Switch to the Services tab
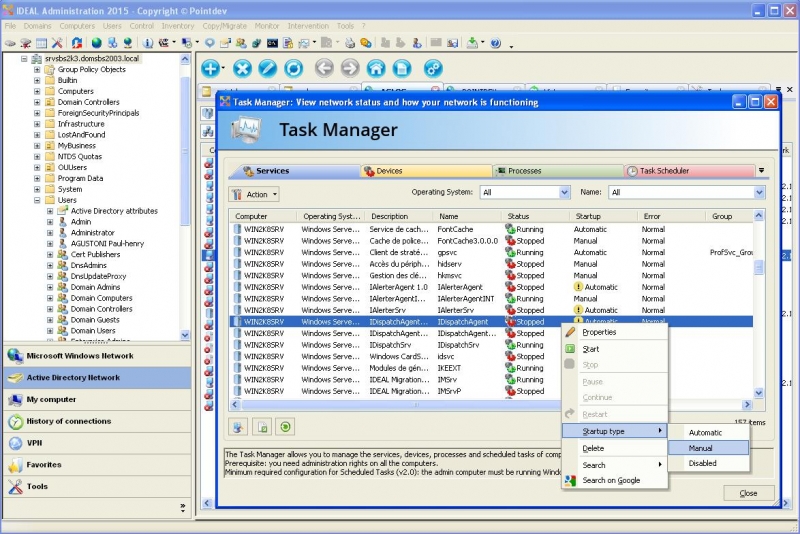 [x=295, y=171]
